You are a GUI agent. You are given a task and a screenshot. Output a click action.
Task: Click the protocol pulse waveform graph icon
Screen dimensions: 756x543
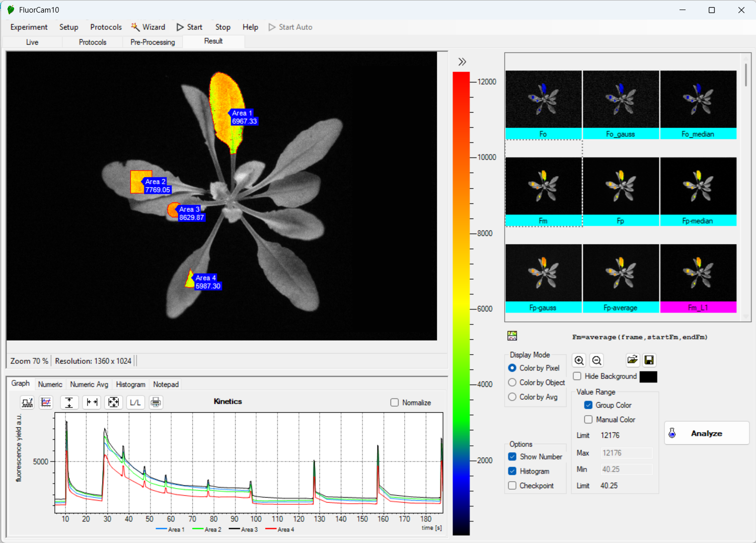click(x=27, y=402)
